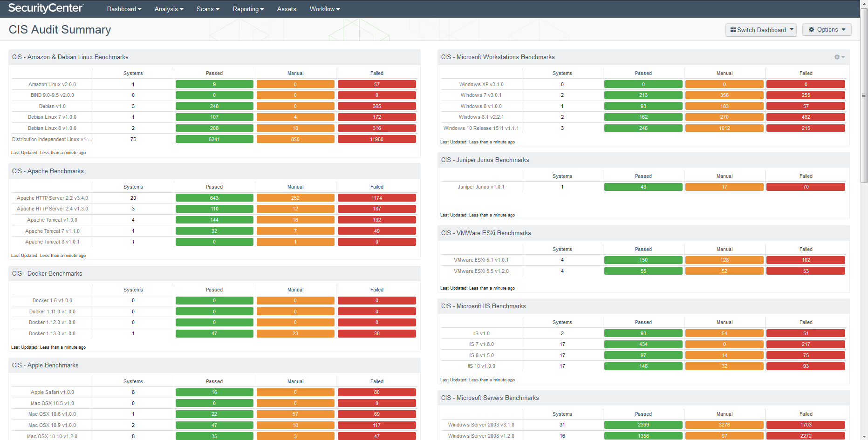Viewport: 868px width, 440px height.
Task: Click the Apache Tomcat 8 v1.0.1 label
Action: point(52,242)
